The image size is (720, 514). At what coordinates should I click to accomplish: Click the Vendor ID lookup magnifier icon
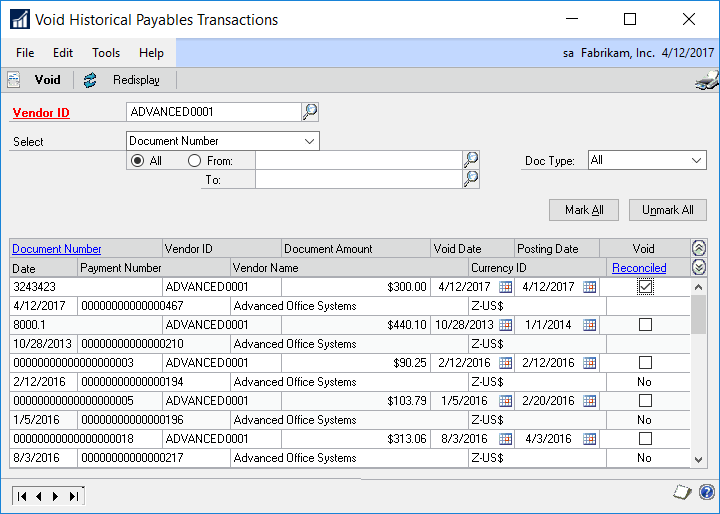pyautogui.click(x=310, y=112)
